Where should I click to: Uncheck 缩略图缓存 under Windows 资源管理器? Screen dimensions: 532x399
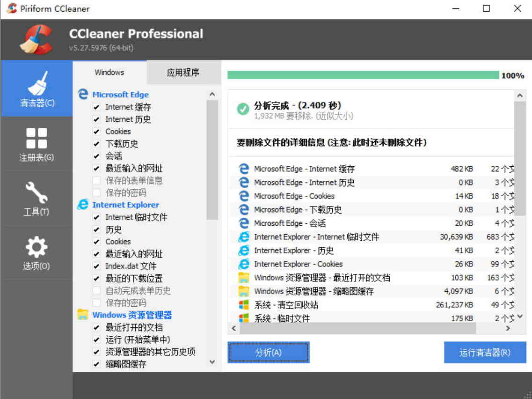tap(97, 364)
